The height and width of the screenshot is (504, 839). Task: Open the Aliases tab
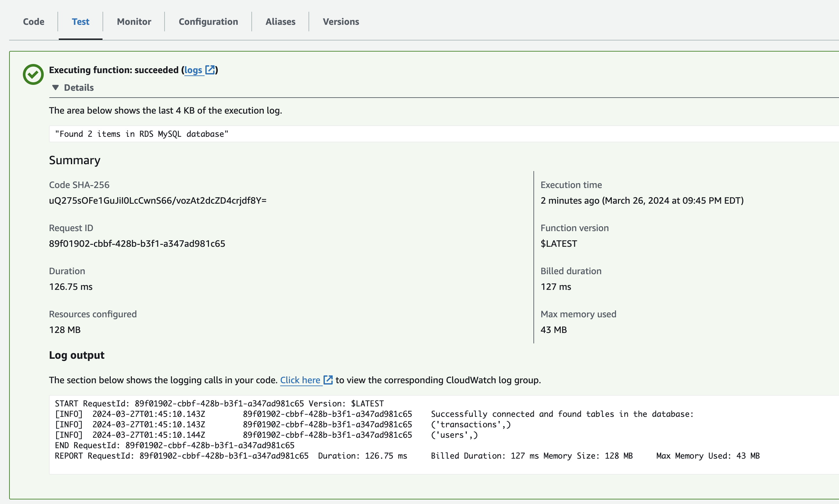pyautogui.click(x=280, y=22)
